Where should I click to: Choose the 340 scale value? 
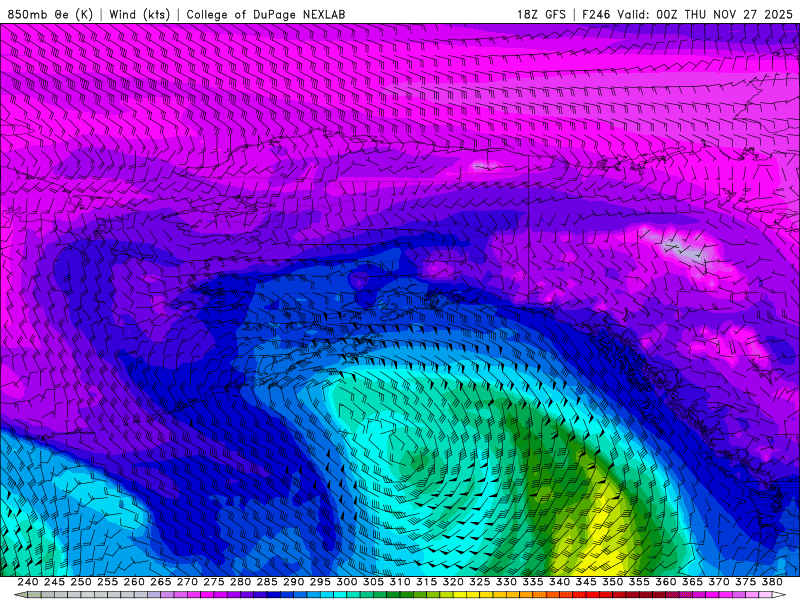(559, 582)
